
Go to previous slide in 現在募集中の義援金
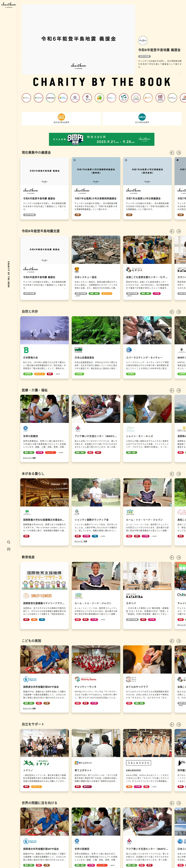click(x=172, y=153)
